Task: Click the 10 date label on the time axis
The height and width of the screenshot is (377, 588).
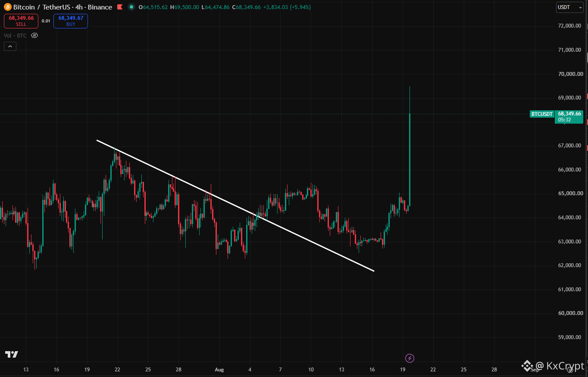Action: pos(311,370)
